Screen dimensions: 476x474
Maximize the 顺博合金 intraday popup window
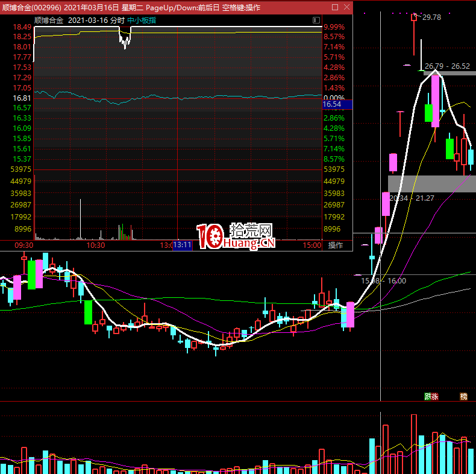click(x=335, y=7)
